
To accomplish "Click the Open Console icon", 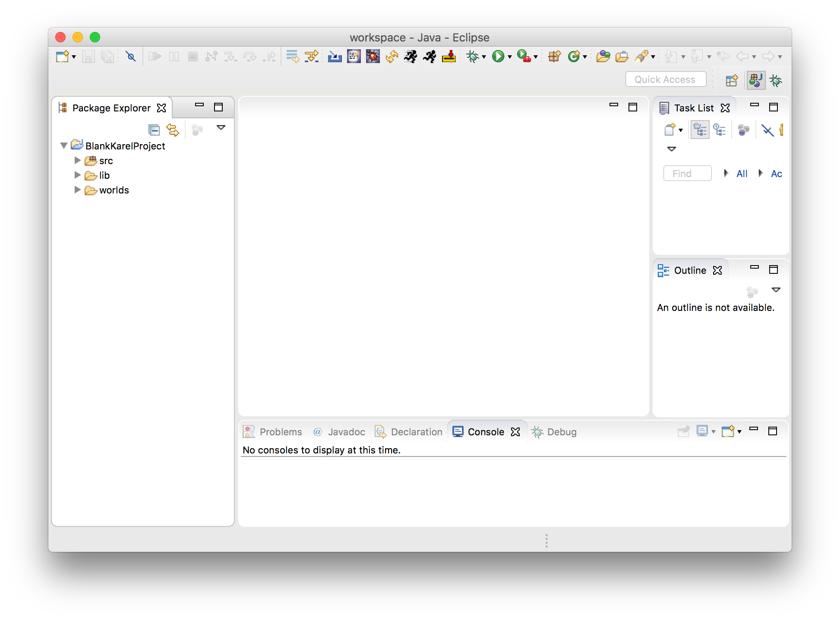I will [x=728, y=431].
